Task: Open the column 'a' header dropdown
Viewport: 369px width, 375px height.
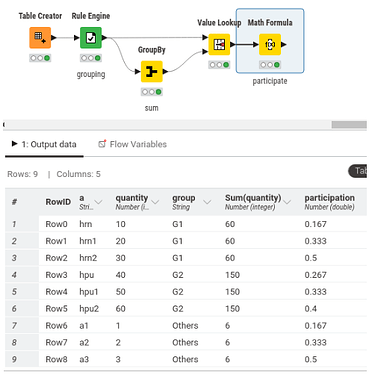Action: tap(98, 202)
